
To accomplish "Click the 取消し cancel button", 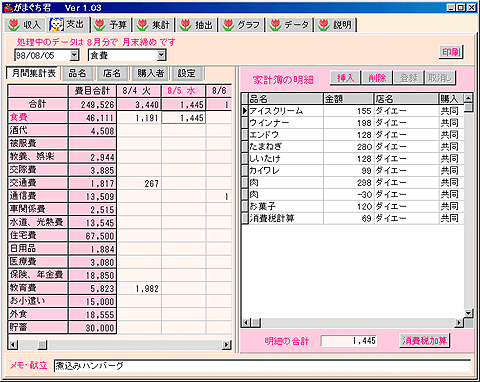I will click(x=440, y=78).
